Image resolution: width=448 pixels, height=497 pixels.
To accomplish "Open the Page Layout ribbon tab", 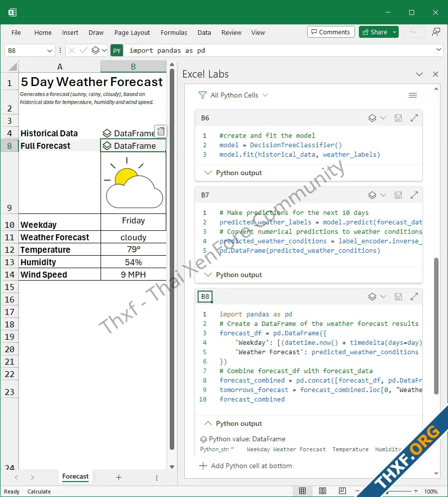I will (132, 32).
